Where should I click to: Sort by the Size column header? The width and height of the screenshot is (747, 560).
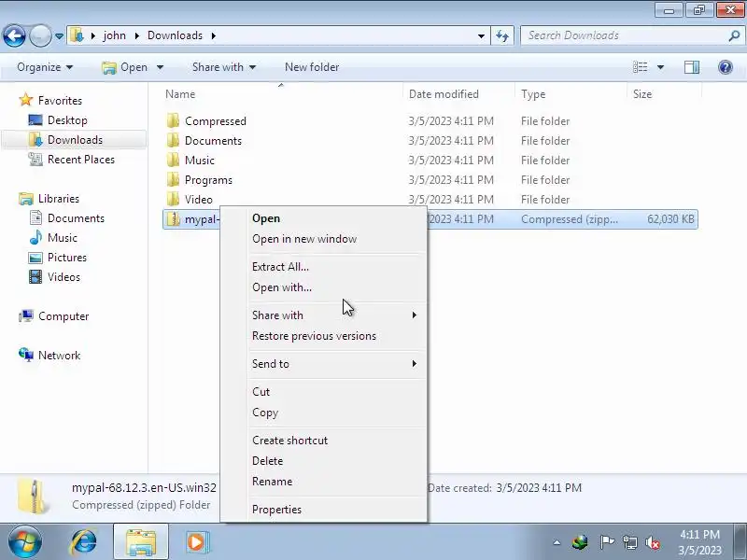[x=664, y=94]
